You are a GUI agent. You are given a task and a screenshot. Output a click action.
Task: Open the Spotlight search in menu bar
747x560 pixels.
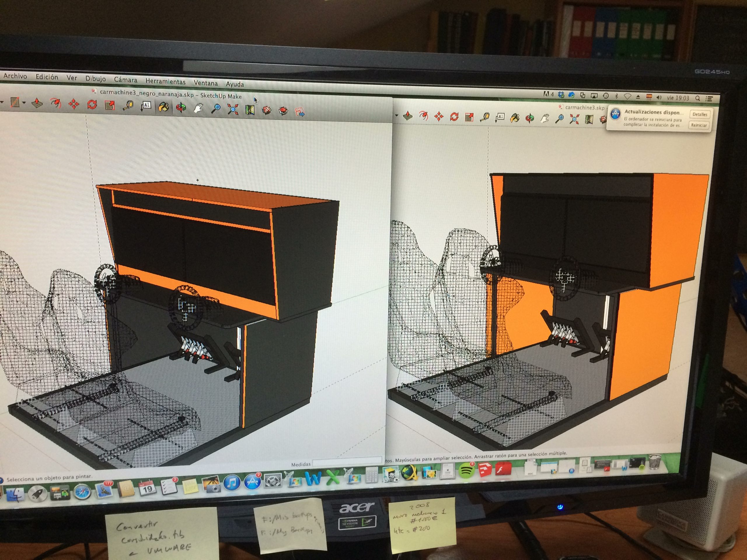pos(697,98)
